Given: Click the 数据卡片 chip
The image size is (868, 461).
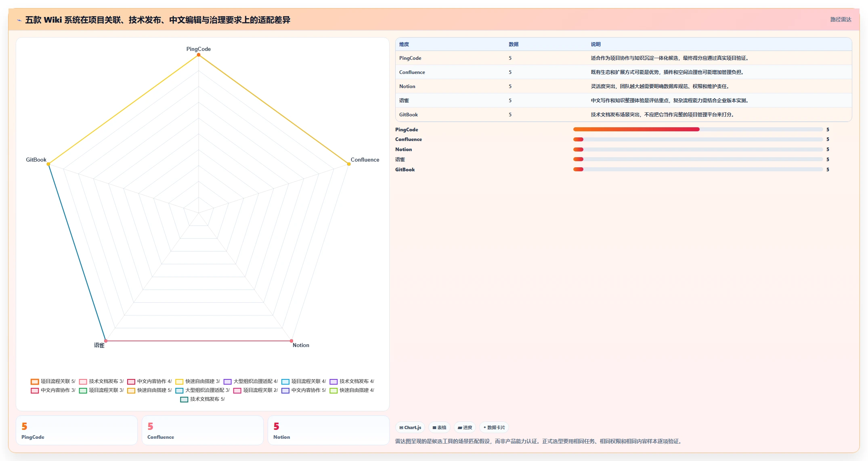Looking at the screenshot, I should tap(494, 427).
